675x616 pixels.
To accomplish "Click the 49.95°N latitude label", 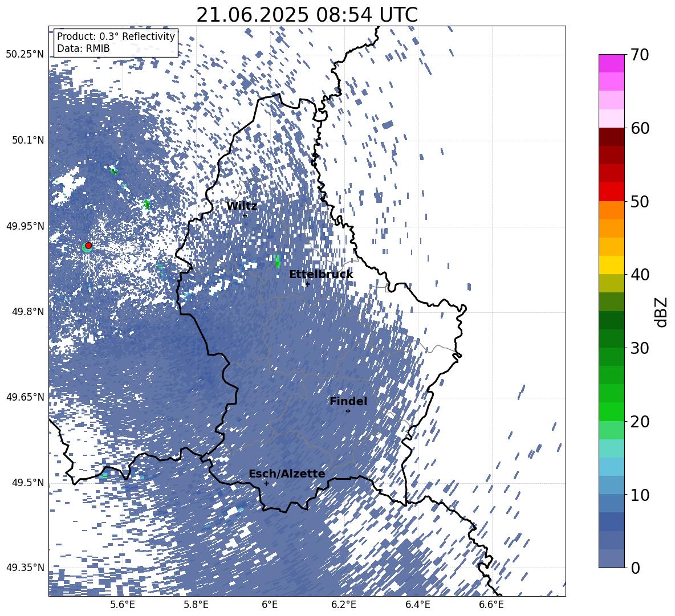I will pos(25,226).
